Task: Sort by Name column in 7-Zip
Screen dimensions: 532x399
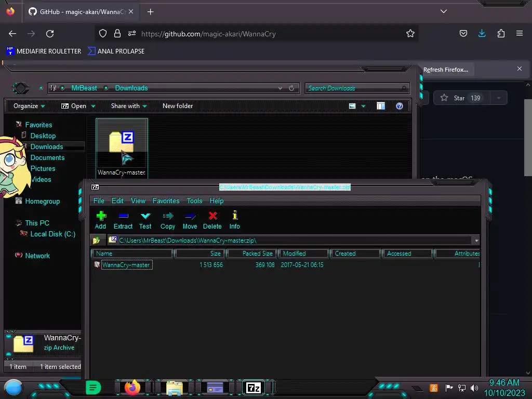Action: (132, 254)
